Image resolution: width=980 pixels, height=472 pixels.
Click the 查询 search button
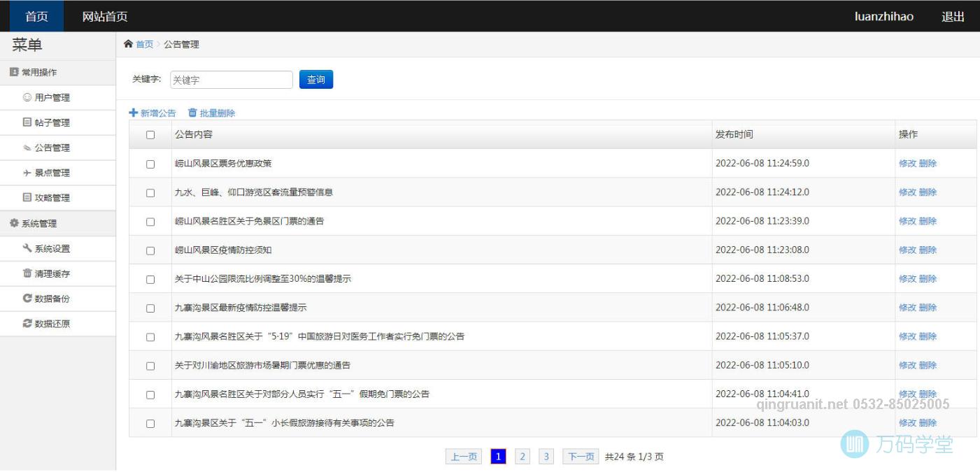[x=315, y=79]
